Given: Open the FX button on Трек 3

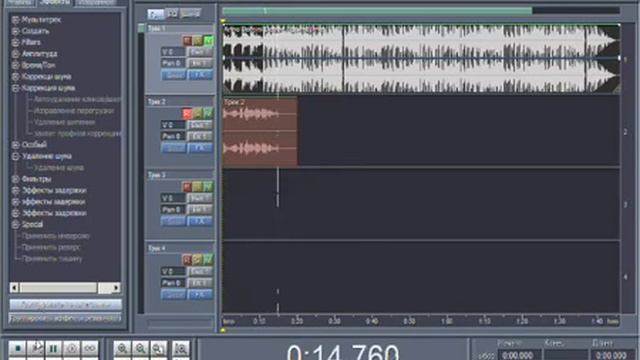Looking at the screenshot, I should (x=200, y=221).
